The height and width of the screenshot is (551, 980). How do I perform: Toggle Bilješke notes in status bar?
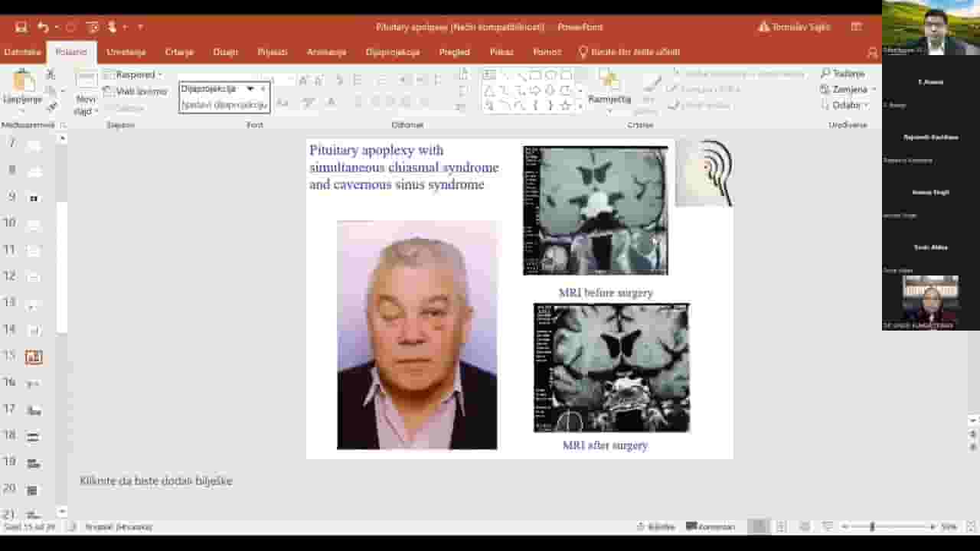(x=656, y=527)
